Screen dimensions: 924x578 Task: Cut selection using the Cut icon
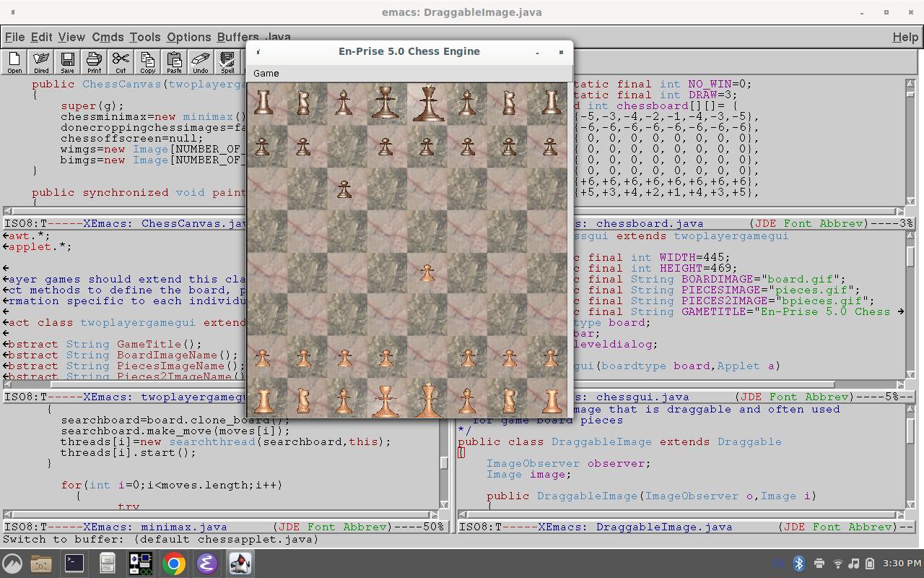[x=121, y=62]
